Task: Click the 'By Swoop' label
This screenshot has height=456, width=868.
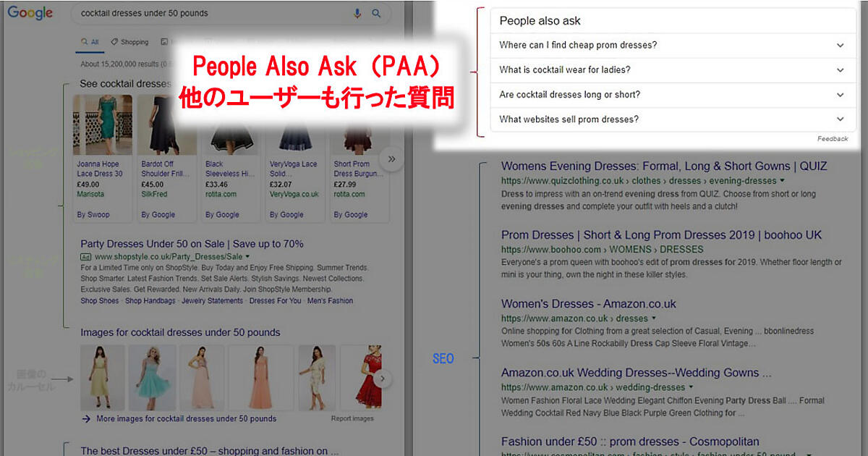Action: pyautogui.click(x=93, y=214)
